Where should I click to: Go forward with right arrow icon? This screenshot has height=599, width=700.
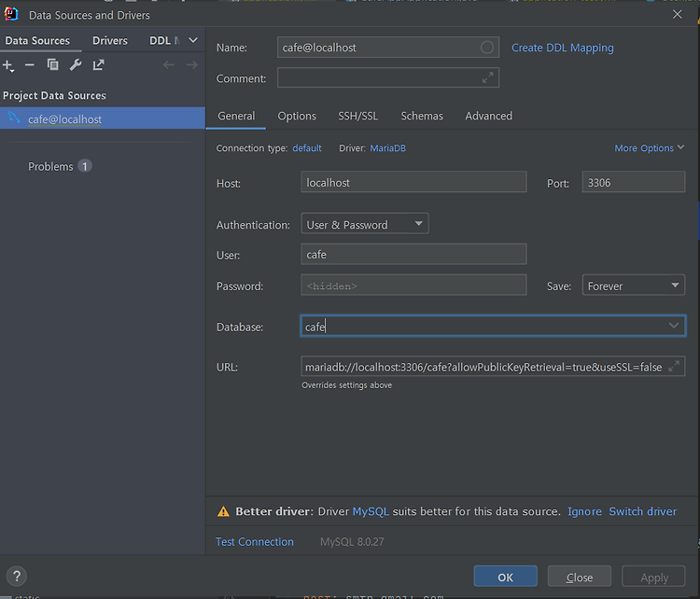[192, 65]
